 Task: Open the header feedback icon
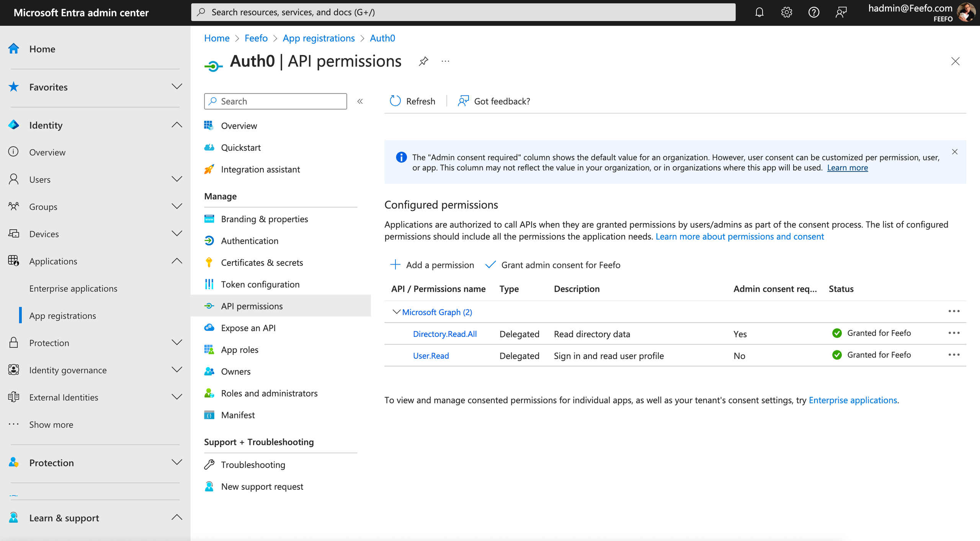point(841,13)
